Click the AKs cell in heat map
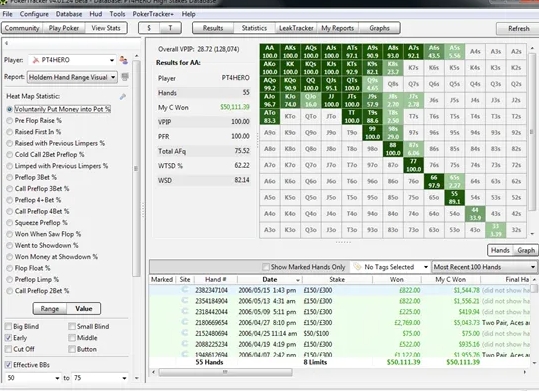The width and height of the screenshot is (539, 391). (290, 52)
